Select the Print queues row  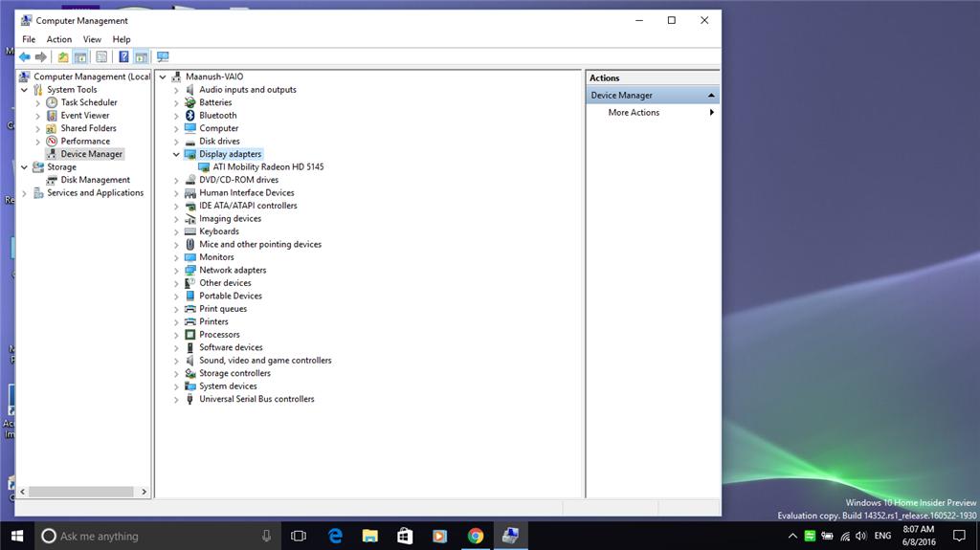pyautogui.click(x=223, y=309)
